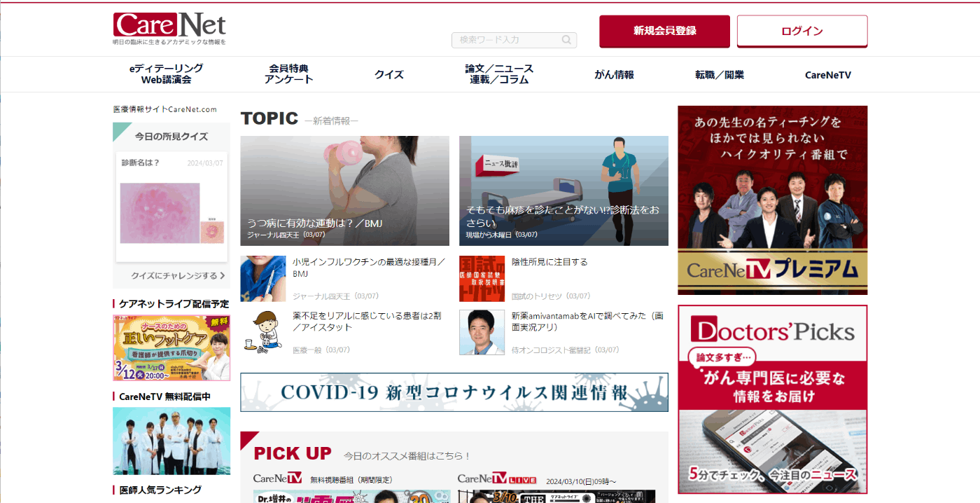This screenshot has width=980, height=503.
Task: Click the cartoon patient illustration thumbnail
Action: coord(263,333)
